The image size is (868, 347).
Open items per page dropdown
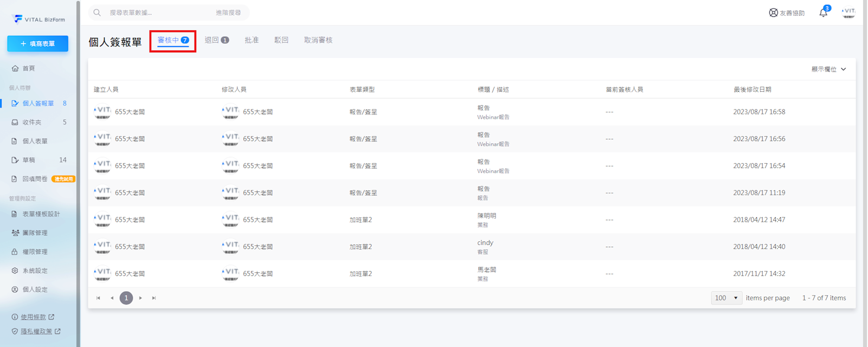[x=726, y=298]
